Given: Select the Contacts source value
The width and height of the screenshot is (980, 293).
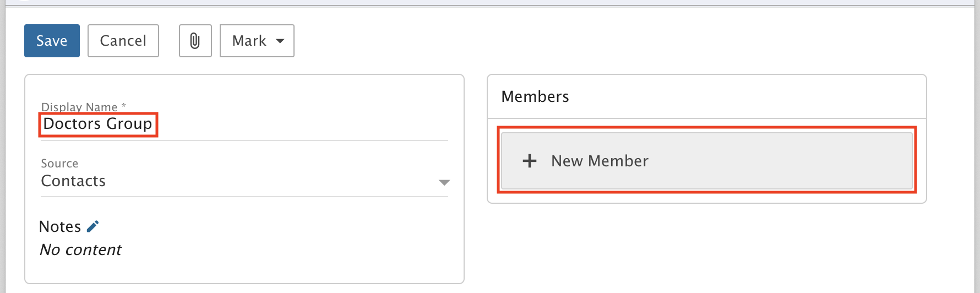Looking at the screenshot, I should (73, 181).
